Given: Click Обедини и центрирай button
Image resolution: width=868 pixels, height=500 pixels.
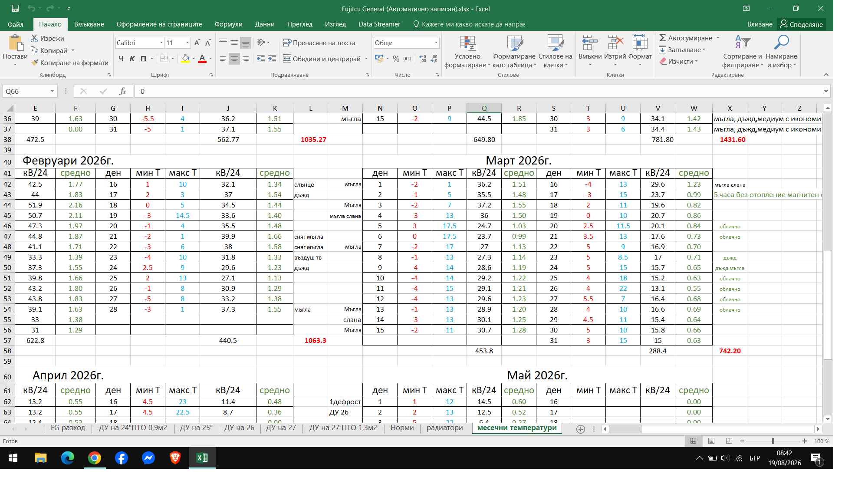Looking at the screenshot, I should (x=322, y=59).
